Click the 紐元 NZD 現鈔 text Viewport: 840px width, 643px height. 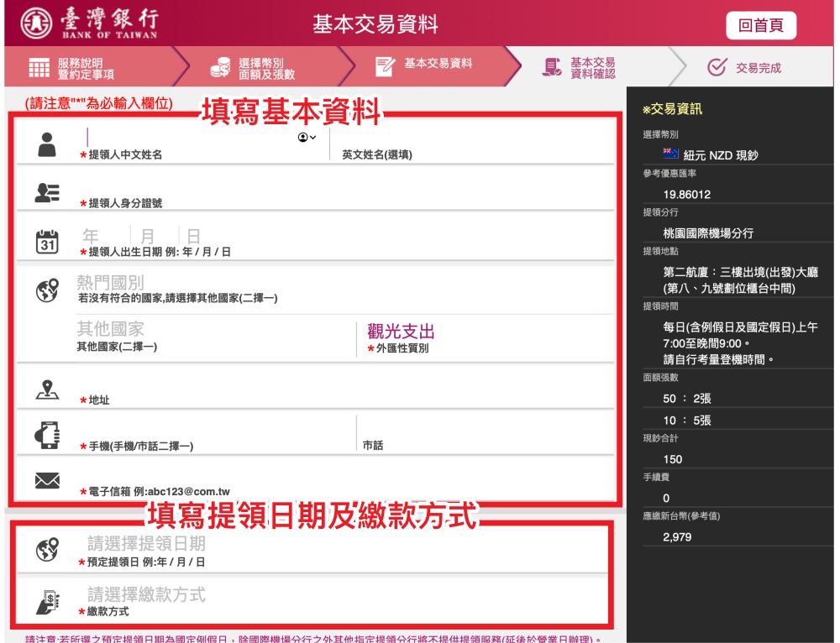click(x=721, y=155)
